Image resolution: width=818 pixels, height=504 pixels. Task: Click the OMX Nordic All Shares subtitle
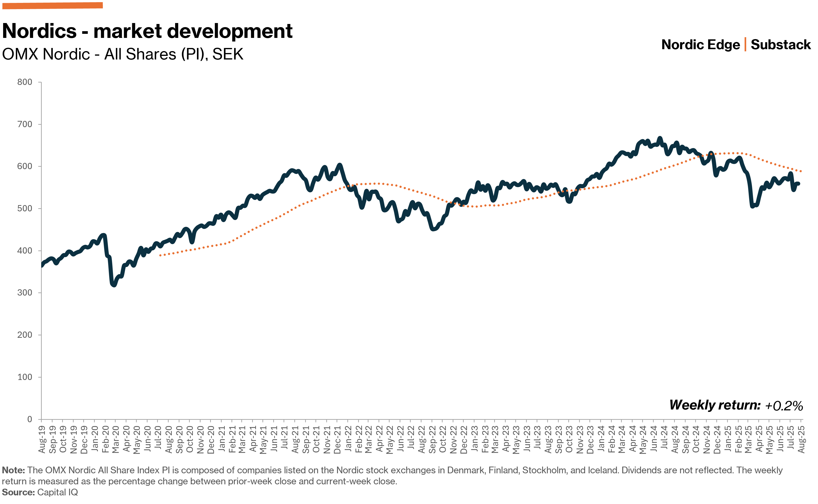122,54
